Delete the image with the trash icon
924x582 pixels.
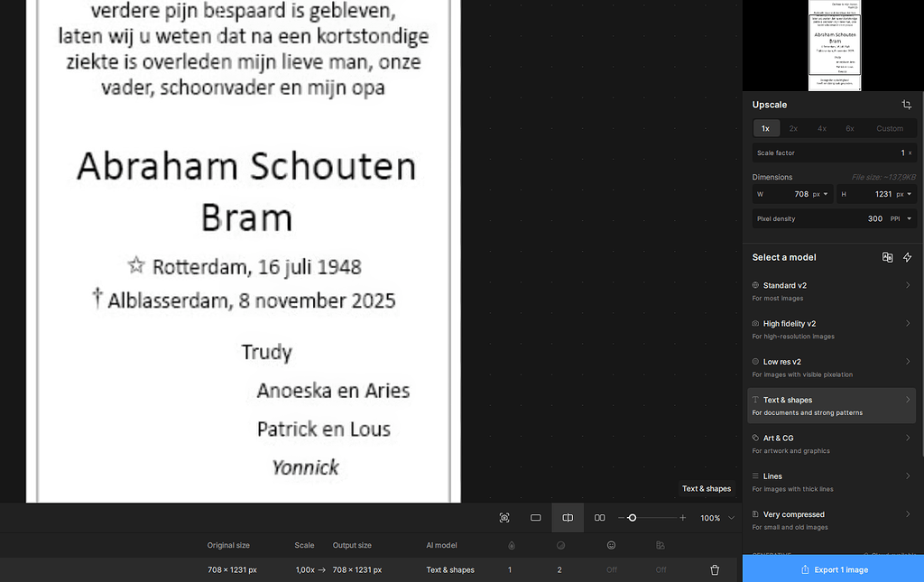tap(715, 570)
